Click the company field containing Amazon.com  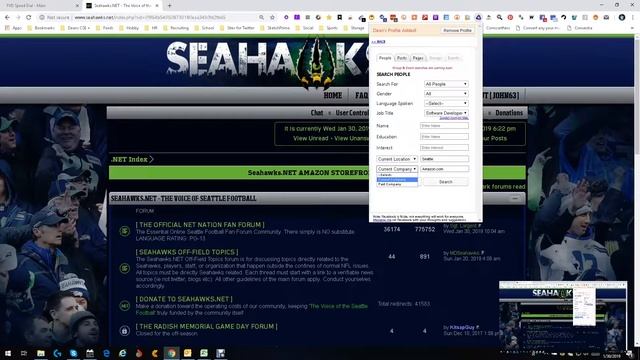pos(444,169)
